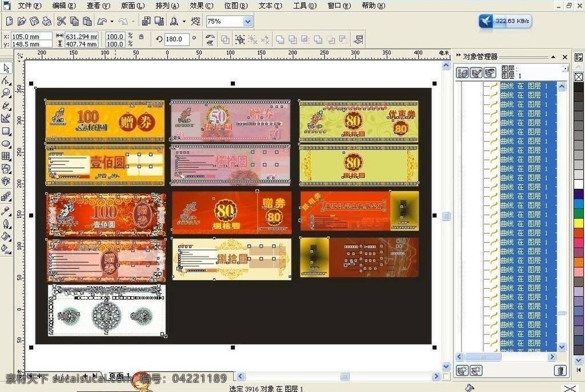Click the Copy icon in toolbar
585x392 pixels.
tap(74, 21)
